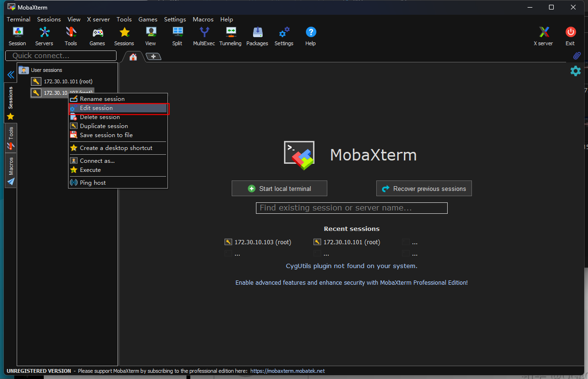Click the paperclip icon at top right
This screenshot has height=379, width=588.
click(x=577, y=56)
